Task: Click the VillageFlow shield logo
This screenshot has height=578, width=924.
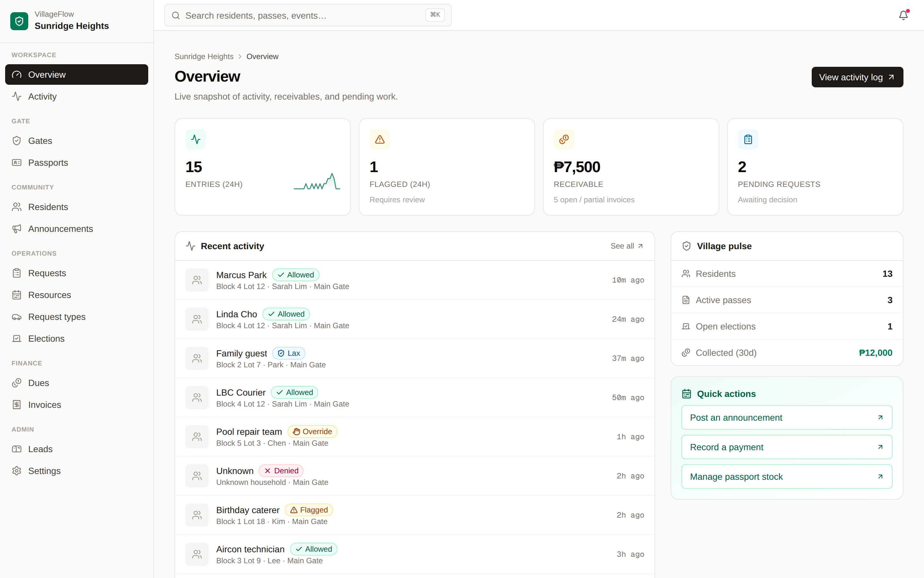Action: (x=19, y=21)
